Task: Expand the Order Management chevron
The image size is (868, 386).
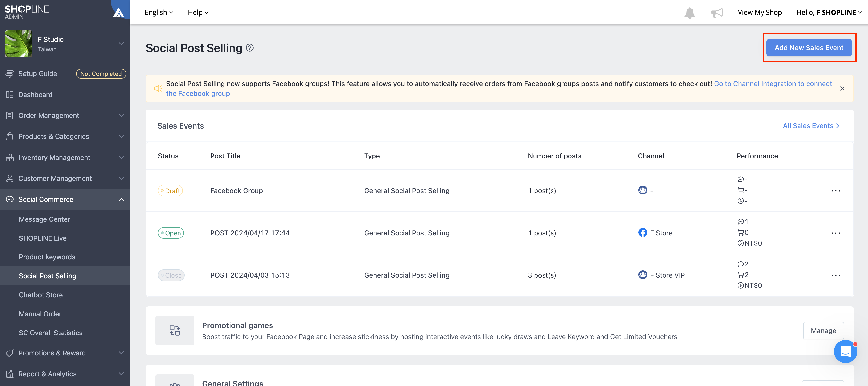Action: (121, 115)
